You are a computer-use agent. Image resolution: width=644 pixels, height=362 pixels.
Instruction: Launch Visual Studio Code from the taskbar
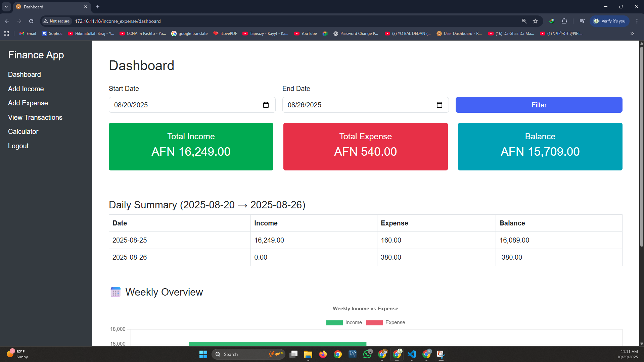411,354
